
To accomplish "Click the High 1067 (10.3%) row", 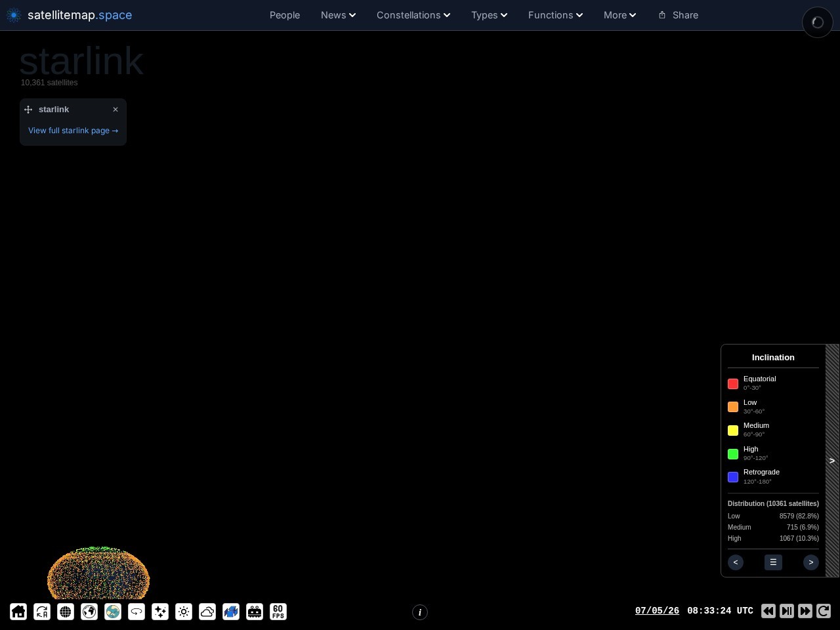I will point(773,538).
